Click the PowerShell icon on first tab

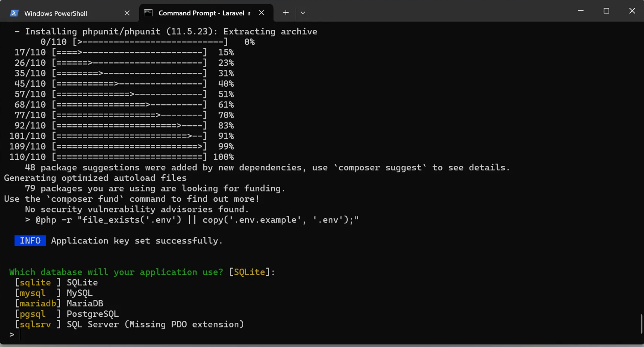pos(14,13)
